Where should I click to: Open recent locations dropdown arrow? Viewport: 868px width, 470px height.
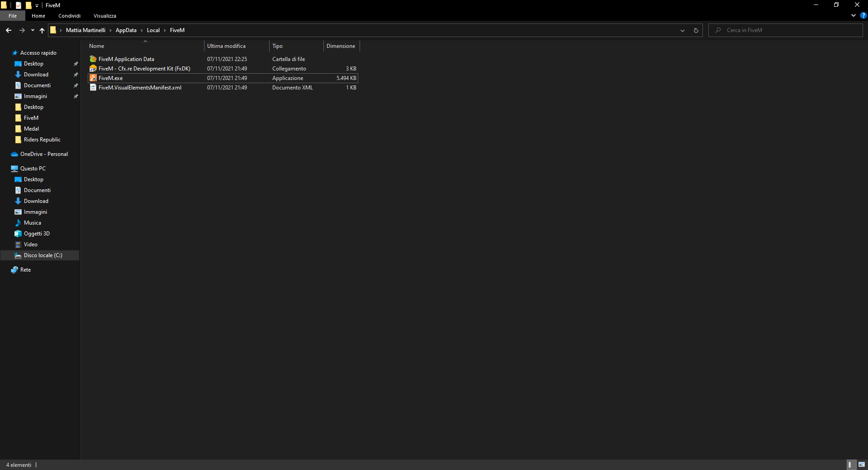point(33,30)
